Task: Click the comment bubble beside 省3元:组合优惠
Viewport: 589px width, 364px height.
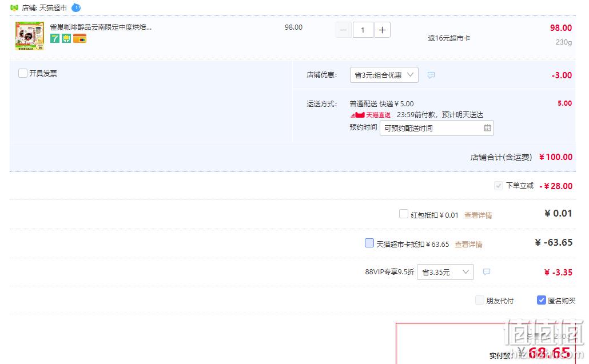Action: pyautogui.click(x=431, y=75)
